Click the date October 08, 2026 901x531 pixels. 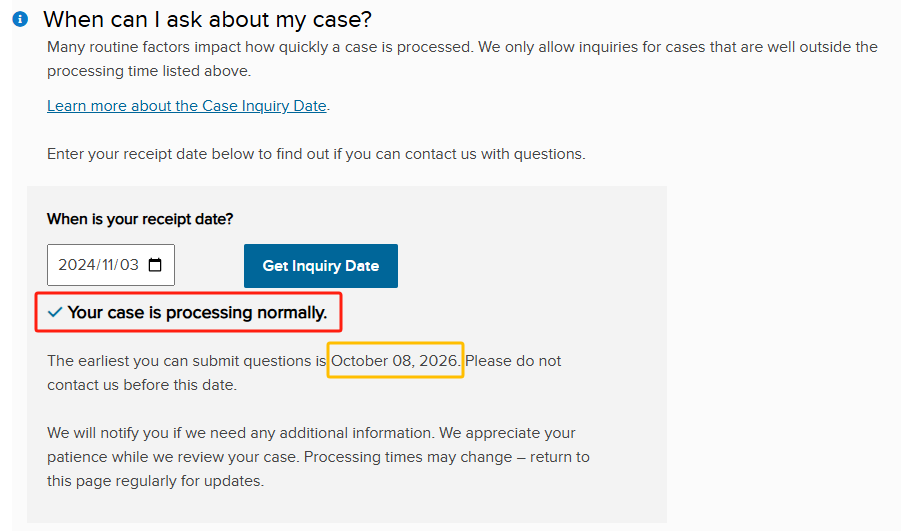394,360
